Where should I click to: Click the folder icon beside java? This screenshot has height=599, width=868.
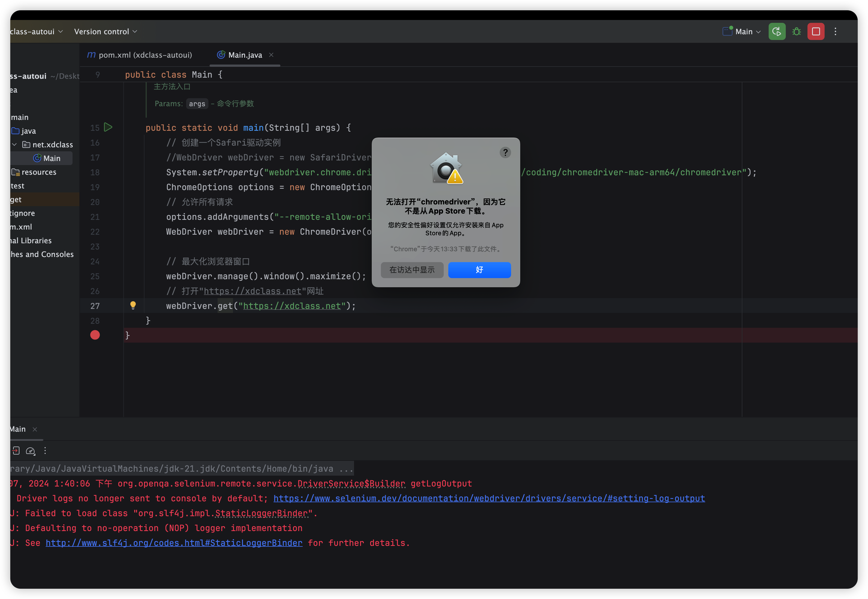coord(15,131)
